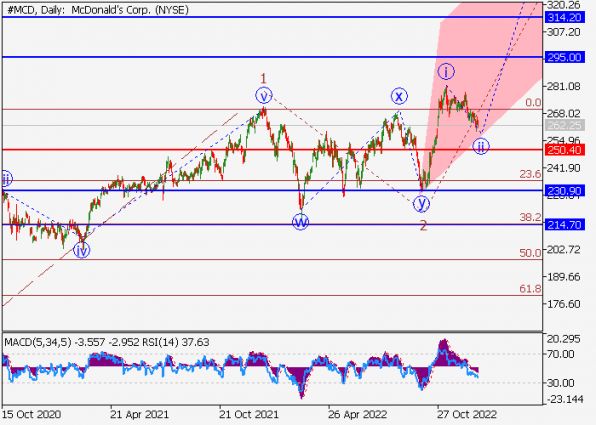Screen dimensions: 596x425
Task: Click the circled (v) wave marker
Action: click(263, 95)
